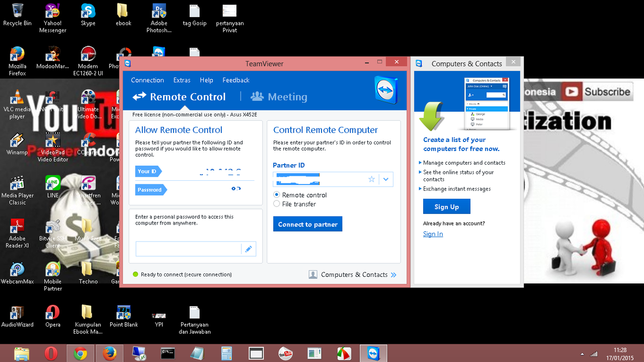Click TeamViewer icon in Computers & Contacts title bar

tap(419, 63)
